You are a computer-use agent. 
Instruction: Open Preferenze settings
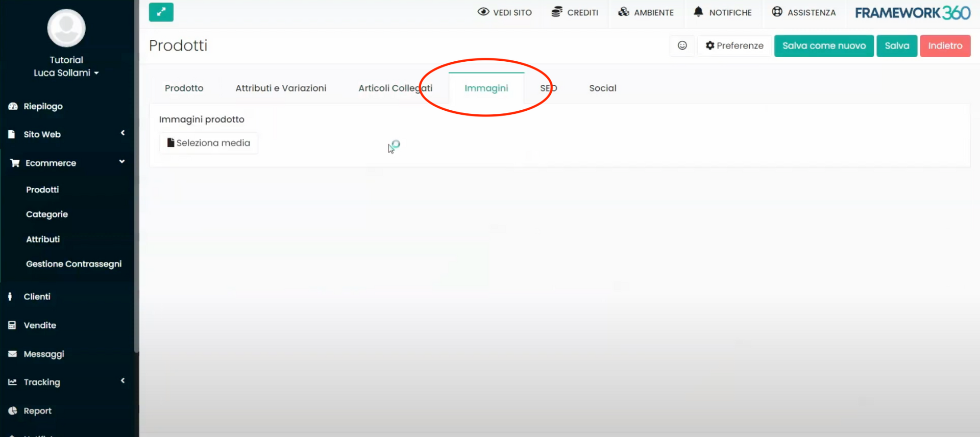coord(734,45)
